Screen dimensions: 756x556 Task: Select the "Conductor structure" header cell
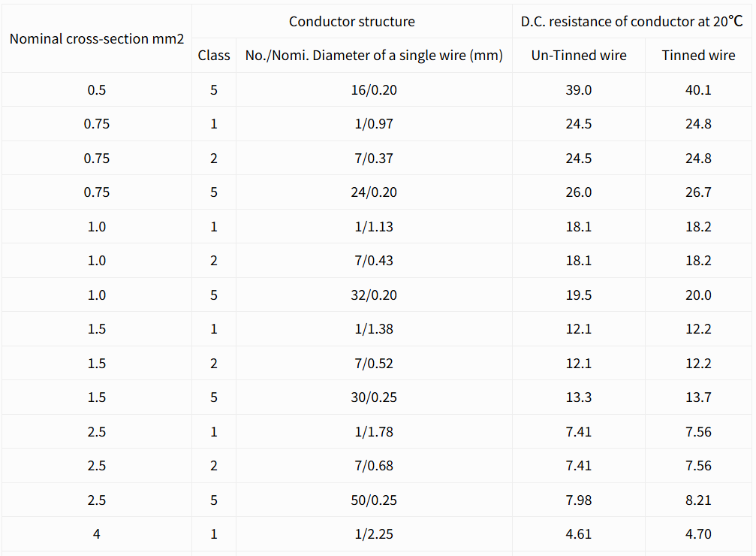(352, 21)
